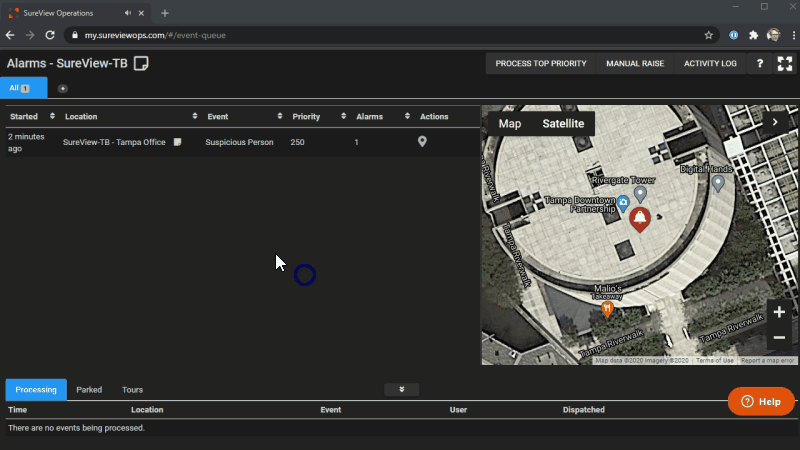Open a new browser tab
The width and height of the screenshot is (800, 450).
pos(165,13)
